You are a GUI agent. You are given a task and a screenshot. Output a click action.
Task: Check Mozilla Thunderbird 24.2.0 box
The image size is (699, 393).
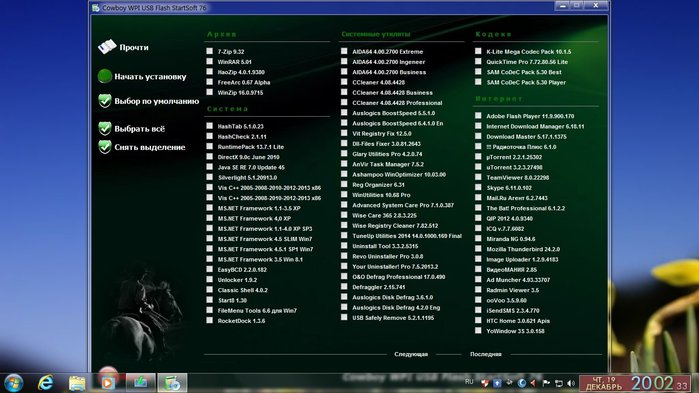coord(478,249)
